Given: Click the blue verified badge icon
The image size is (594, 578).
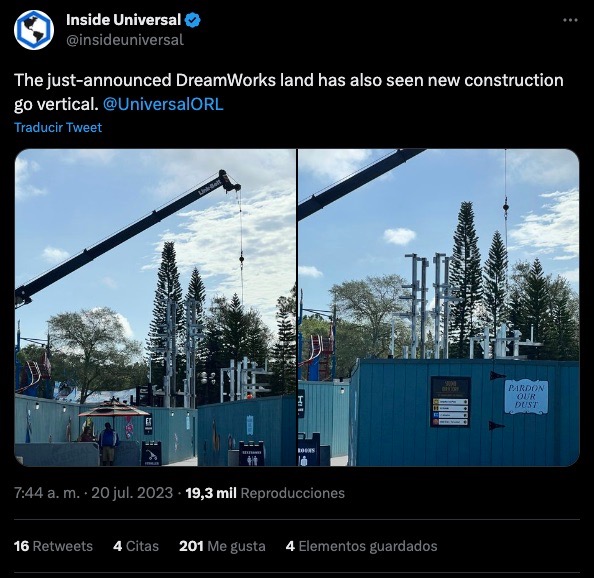Looking at the screenshot, I should coord(192,20).
